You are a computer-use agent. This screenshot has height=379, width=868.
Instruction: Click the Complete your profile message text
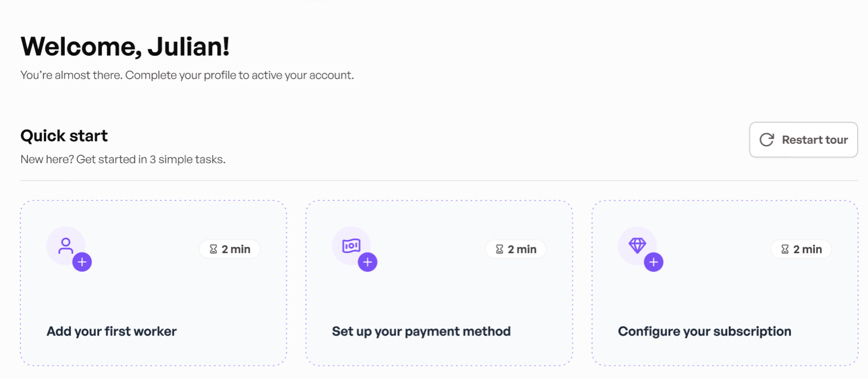tap(187, 75)
